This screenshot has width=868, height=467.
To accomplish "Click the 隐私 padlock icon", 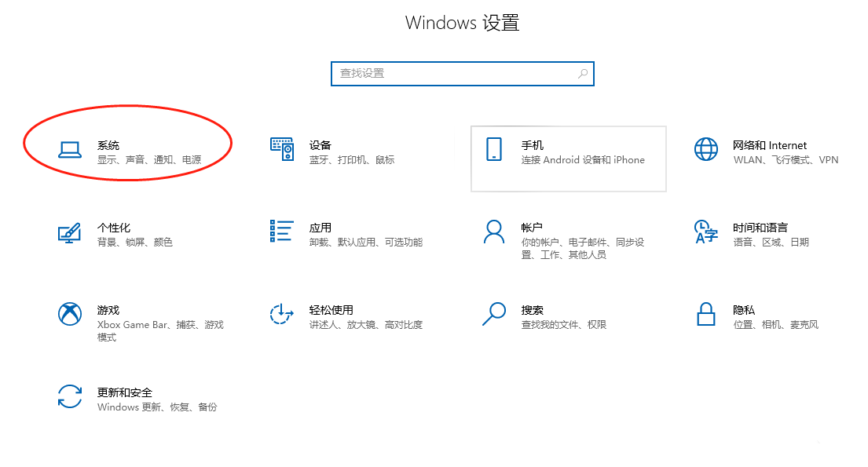I will [706, 314].
